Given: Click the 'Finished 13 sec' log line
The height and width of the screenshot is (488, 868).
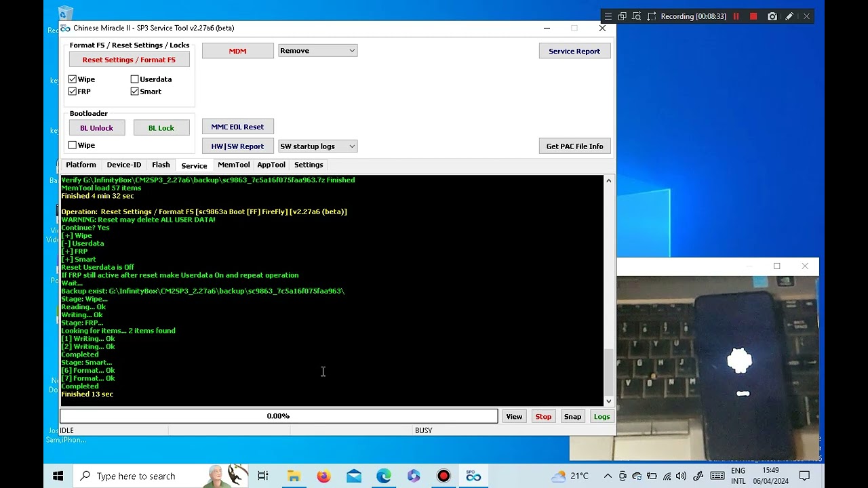Looking at the screenshot, I should [87, 394].
